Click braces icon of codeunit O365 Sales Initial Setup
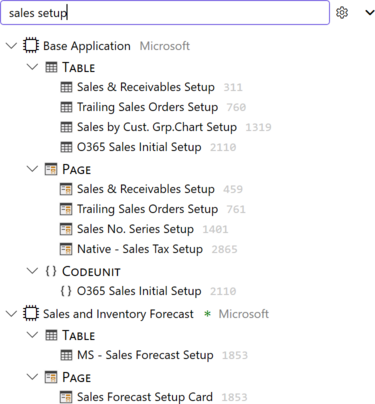 (66, 291)
